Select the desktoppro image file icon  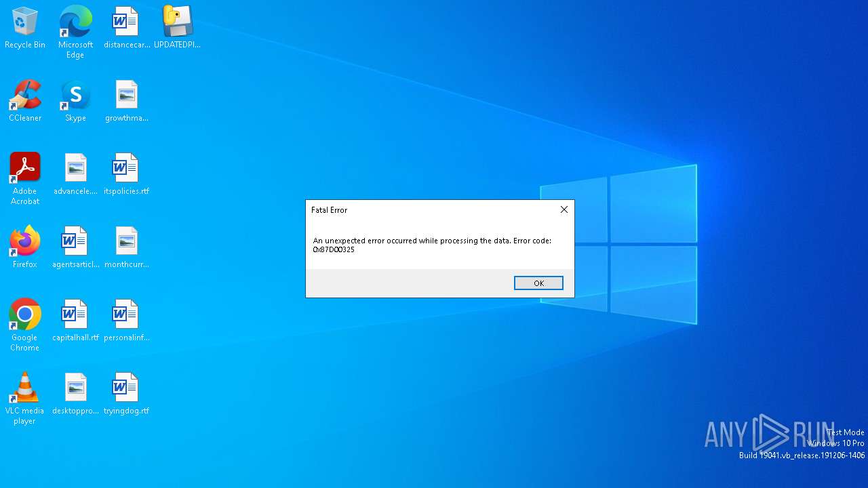click(x=75, y=394)
